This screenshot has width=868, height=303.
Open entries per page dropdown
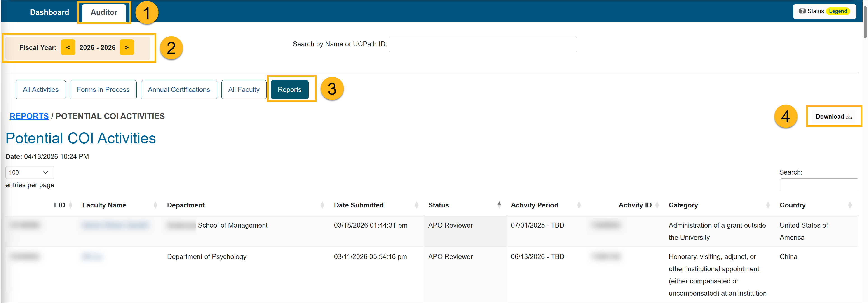(29, 172)
